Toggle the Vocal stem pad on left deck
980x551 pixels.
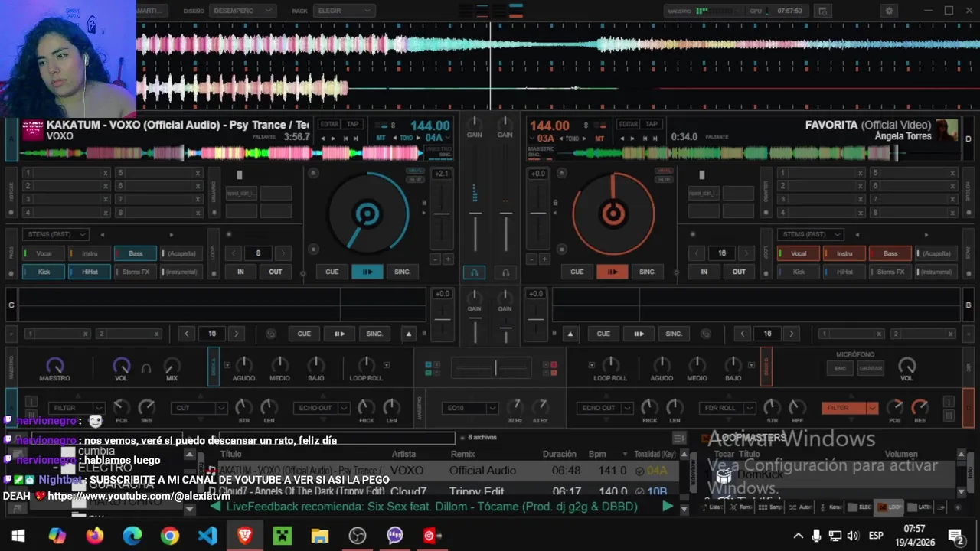44,253
